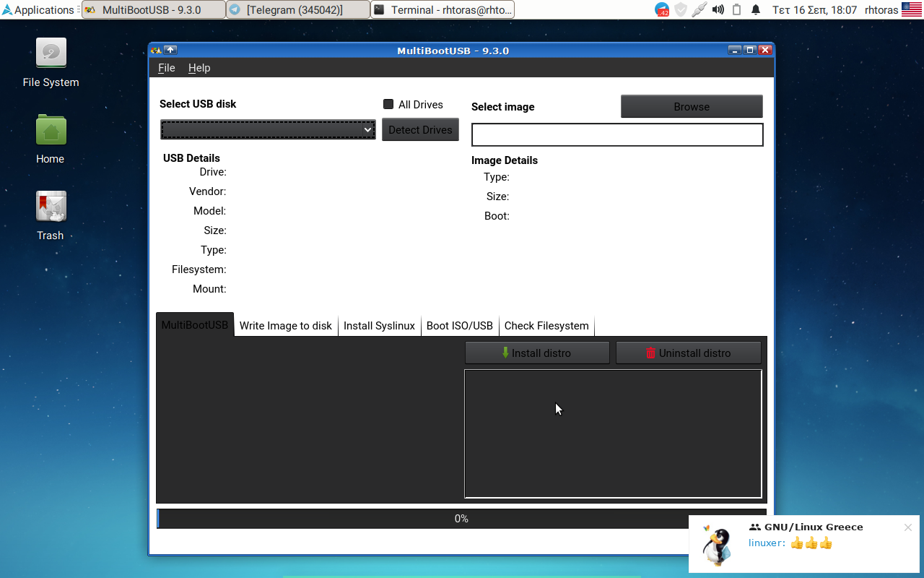Viewport: 924px width, 578px height.
Task: Open the Applications menu
Action: [x=38, y=9]
